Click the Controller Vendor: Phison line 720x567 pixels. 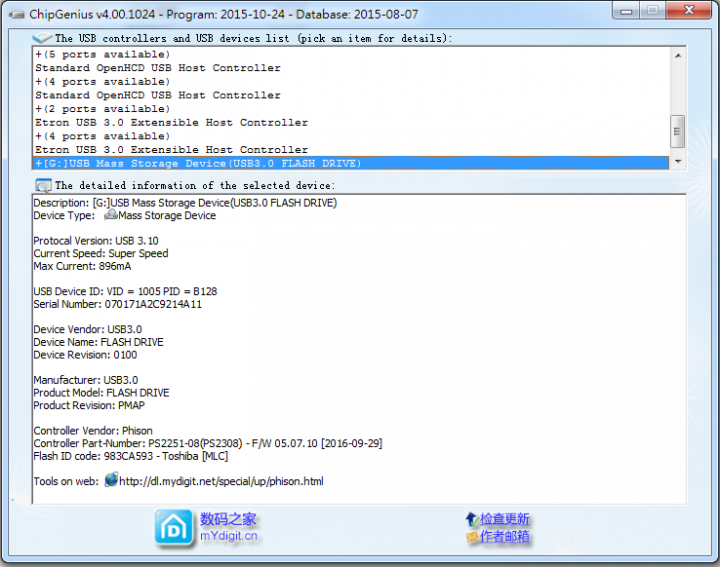tap(93, 431)
